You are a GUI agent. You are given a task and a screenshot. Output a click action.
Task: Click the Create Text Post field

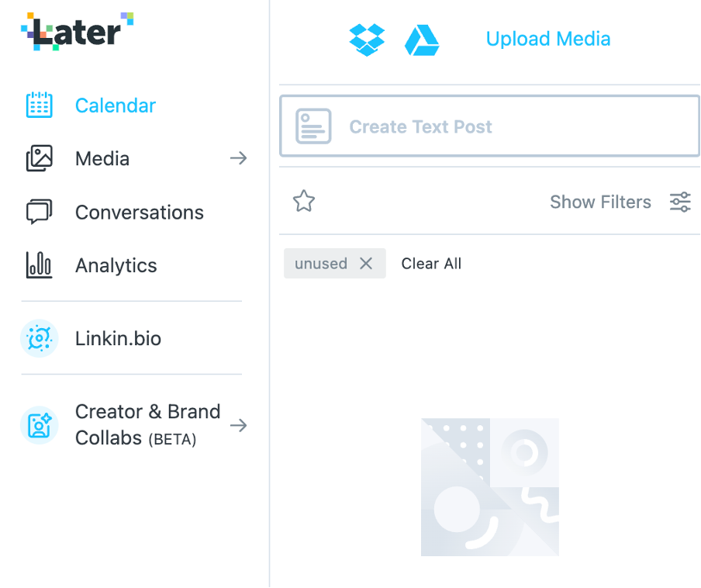click(x=489, y=126)
